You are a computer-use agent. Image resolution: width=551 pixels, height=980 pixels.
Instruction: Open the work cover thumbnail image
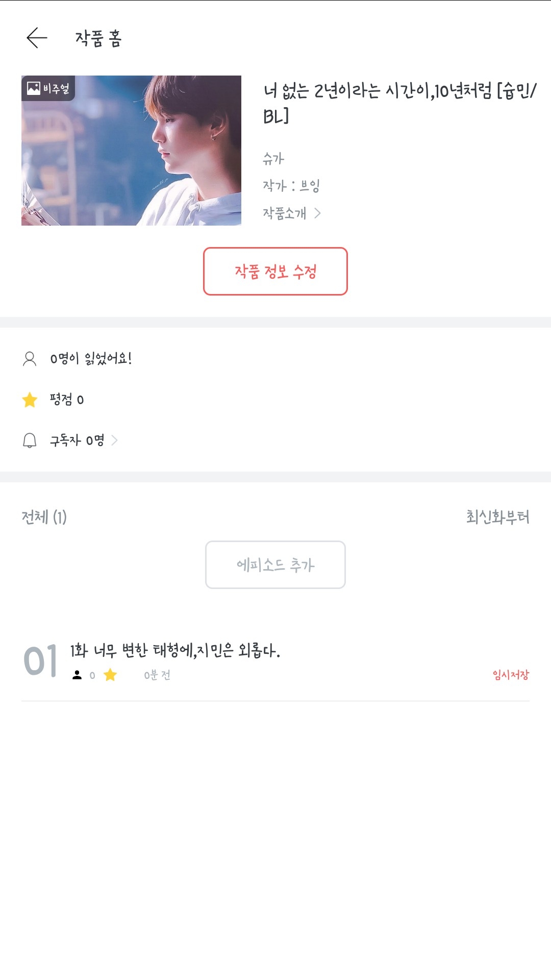coord(131,151)
